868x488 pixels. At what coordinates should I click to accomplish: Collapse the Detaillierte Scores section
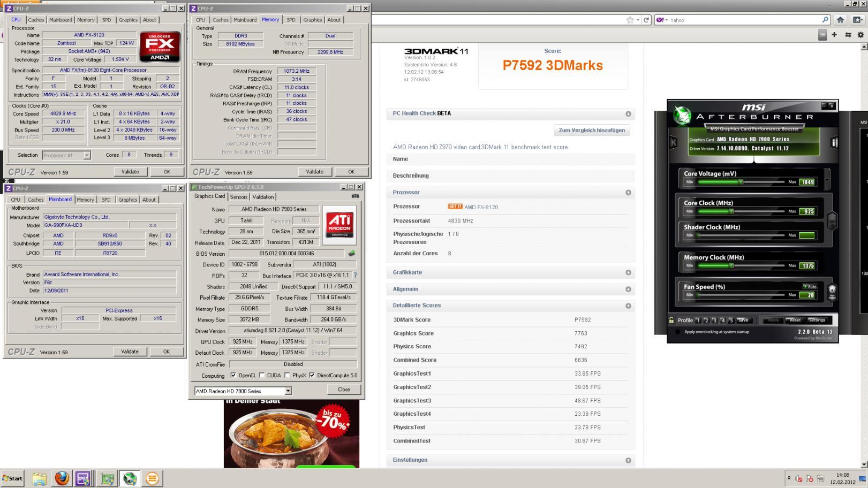point(628,306)
